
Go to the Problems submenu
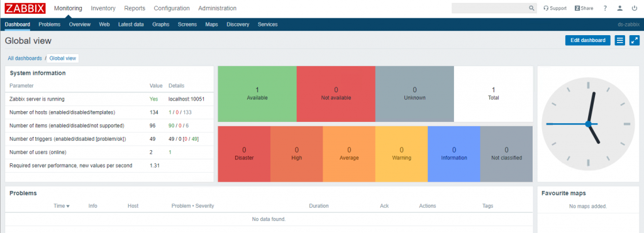point(49,24)
